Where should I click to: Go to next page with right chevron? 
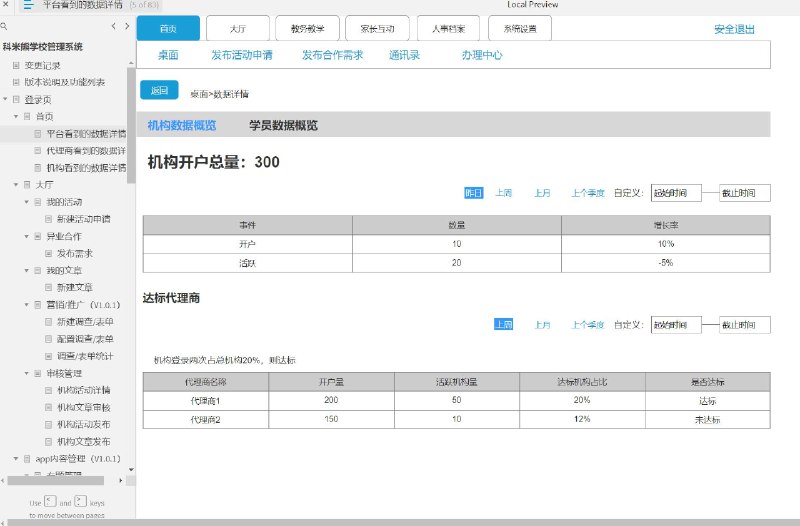tap(127, 26)
